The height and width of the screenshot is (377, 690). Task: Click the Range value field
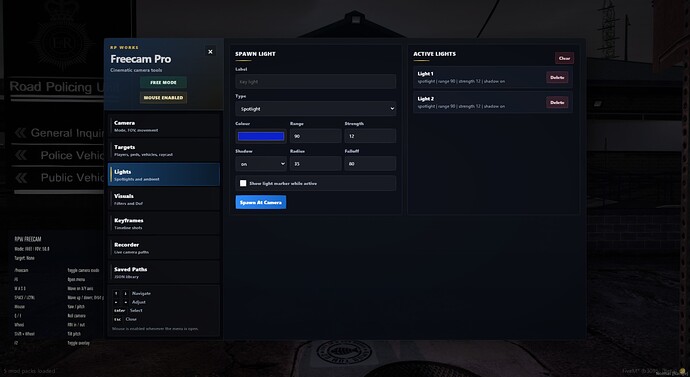(x=316, y=136)
